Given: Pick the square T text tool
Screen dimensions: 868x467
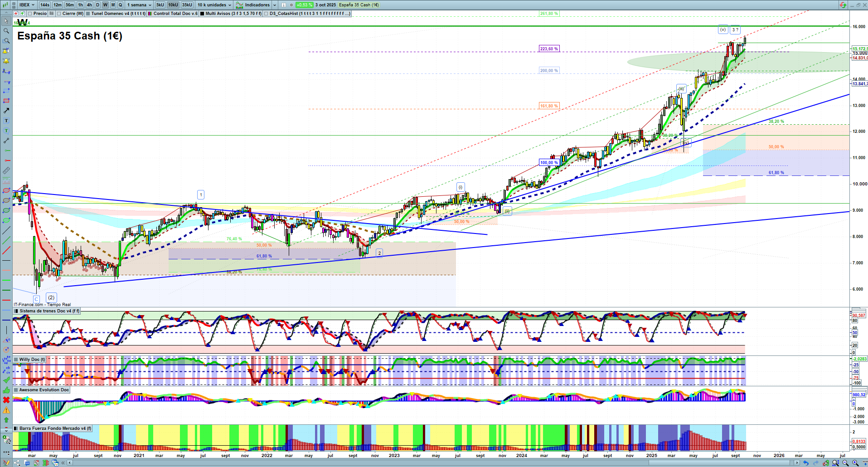Looking at the screenshot, I should click(6, 121).
